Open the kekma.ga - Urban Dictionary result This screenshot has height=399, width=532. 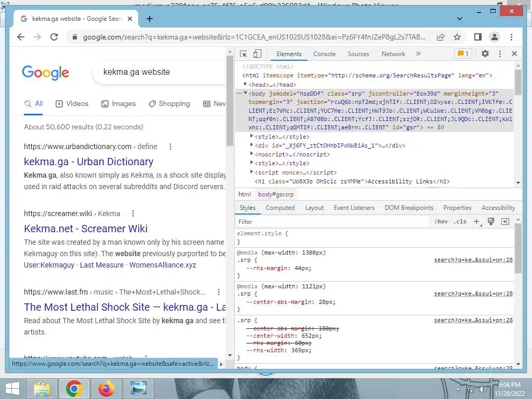pyautogui.click(x=88, y=162)
